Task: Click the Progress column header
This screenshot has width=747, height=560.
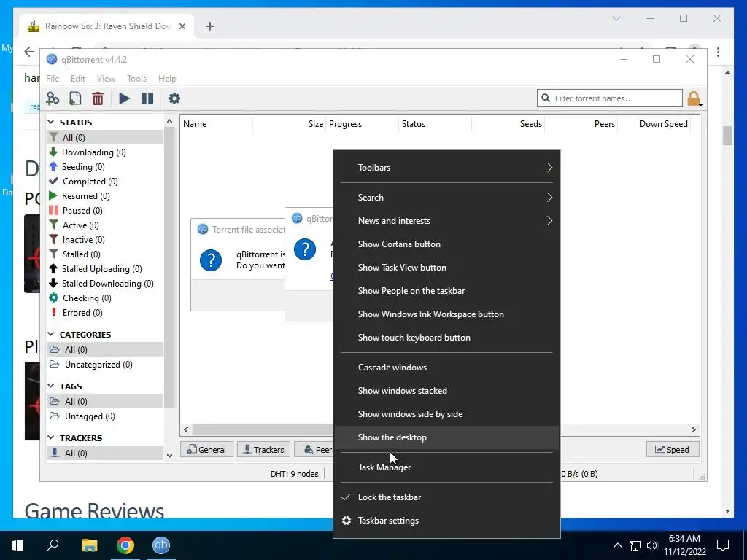Action: click(x=362, y=124)
